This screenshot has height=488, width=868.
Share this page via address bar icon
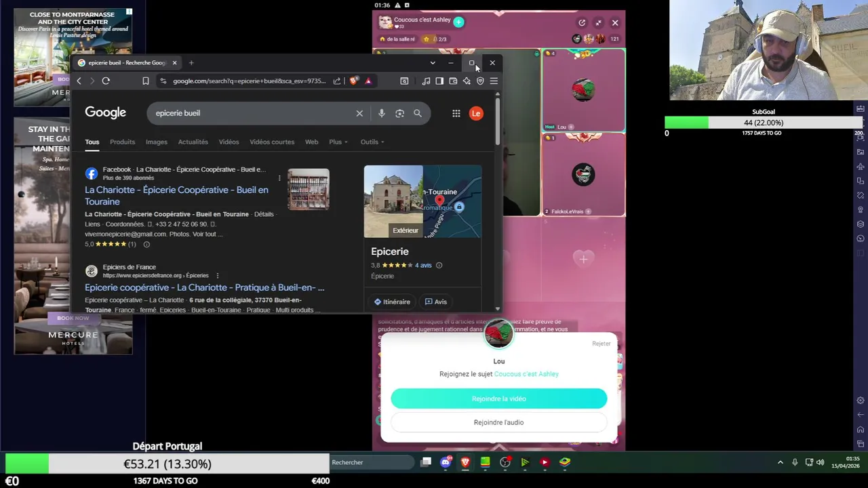pyautogui.click(x=337, y=81)
